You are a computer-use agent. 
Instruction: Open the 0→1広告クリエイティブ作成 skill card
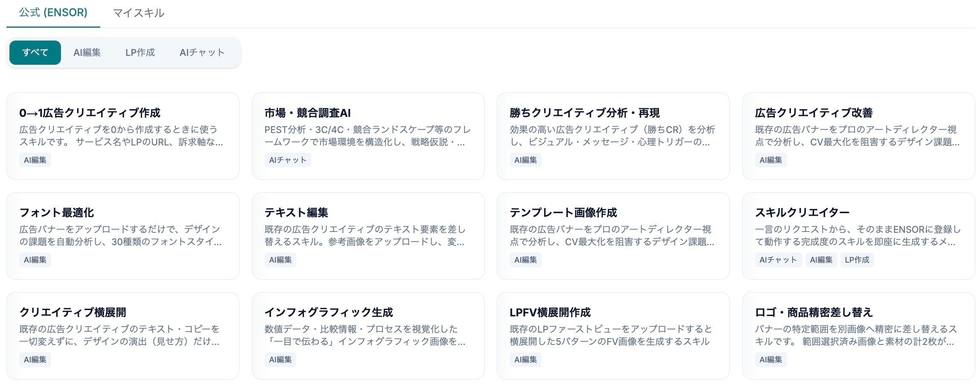pyautogui.click(x=123, y=136)
